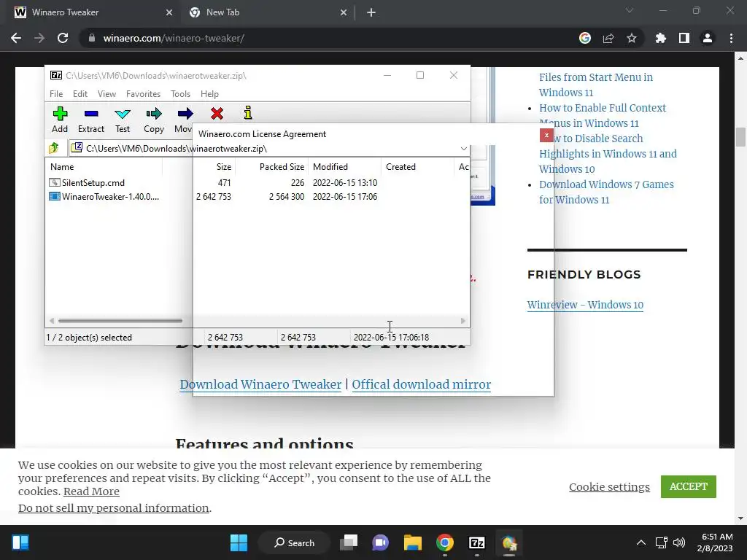
Task: Open a new Chrome tab
Action: pyautogui.click(x=371, y=12)
